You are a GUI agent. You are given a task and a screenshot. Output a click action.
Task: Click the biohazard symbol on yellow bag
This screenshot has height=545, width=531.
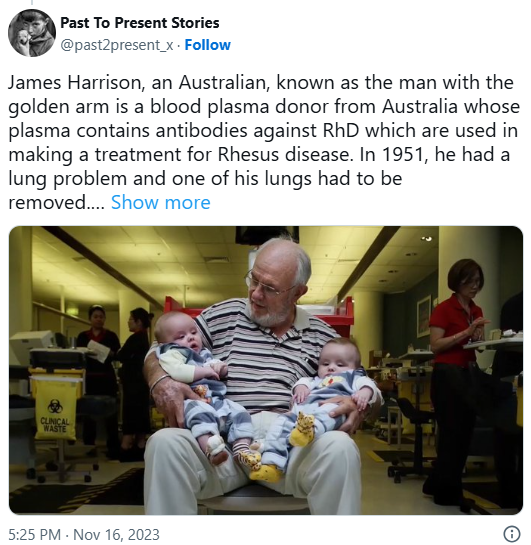tap(53, 407)
